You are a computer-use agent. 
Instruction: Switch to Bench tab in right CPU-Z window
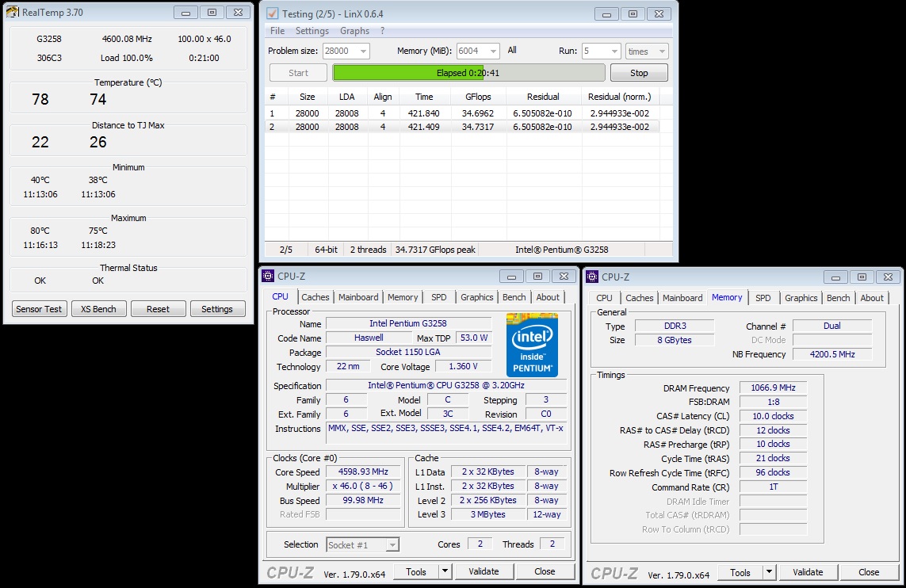coord(839,297)
